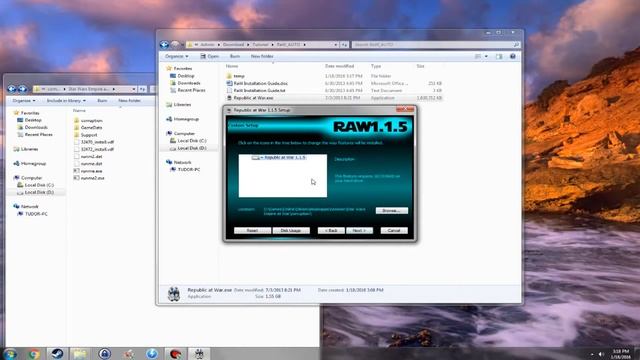
Task: Open the feature dropdown icon for Republic at War 1.1.5
Action: [x=257, y=158]
